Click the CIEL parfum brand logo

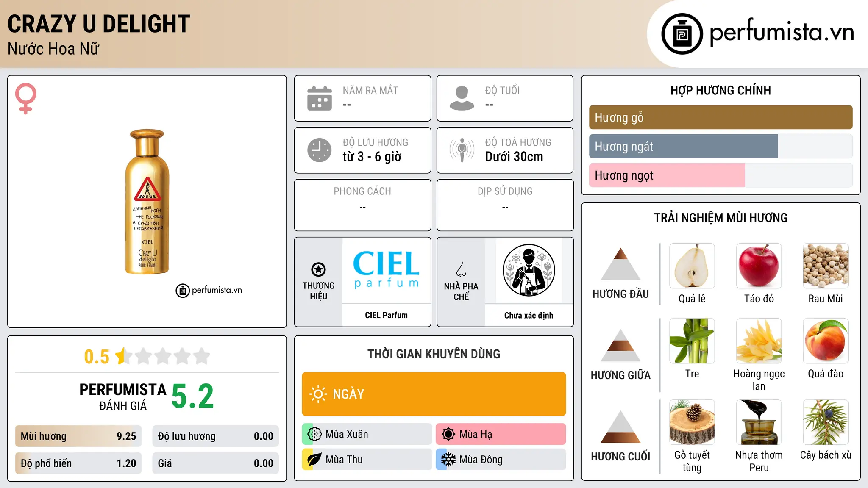click(386, 270)
